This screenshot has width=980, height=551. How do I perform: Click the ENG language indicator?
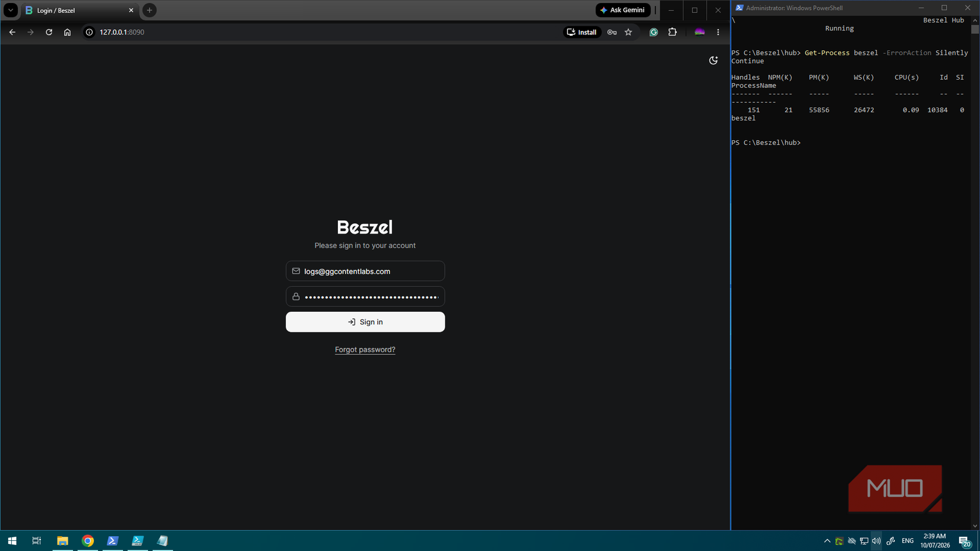[x=908, y=541]
